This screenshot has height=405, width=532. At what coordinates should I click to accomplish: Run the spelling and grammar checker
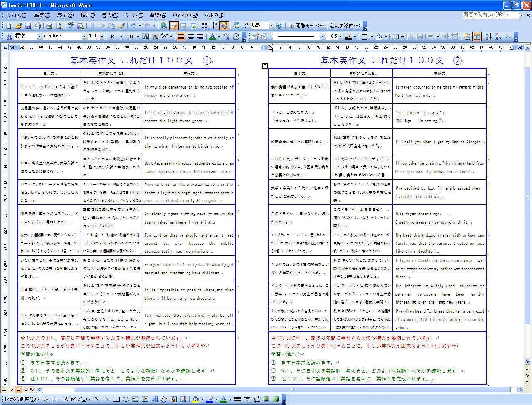pyautogui.click(x=71, y=25)
